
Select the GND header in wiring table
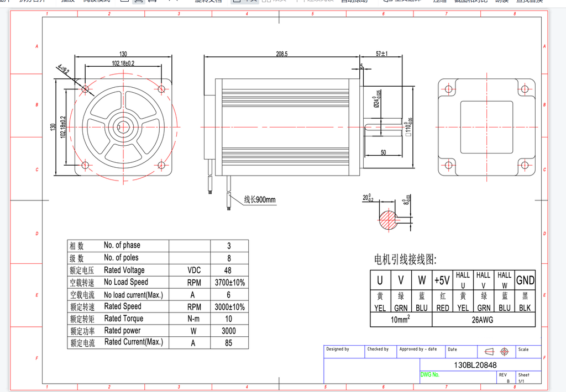coord(525,280)
